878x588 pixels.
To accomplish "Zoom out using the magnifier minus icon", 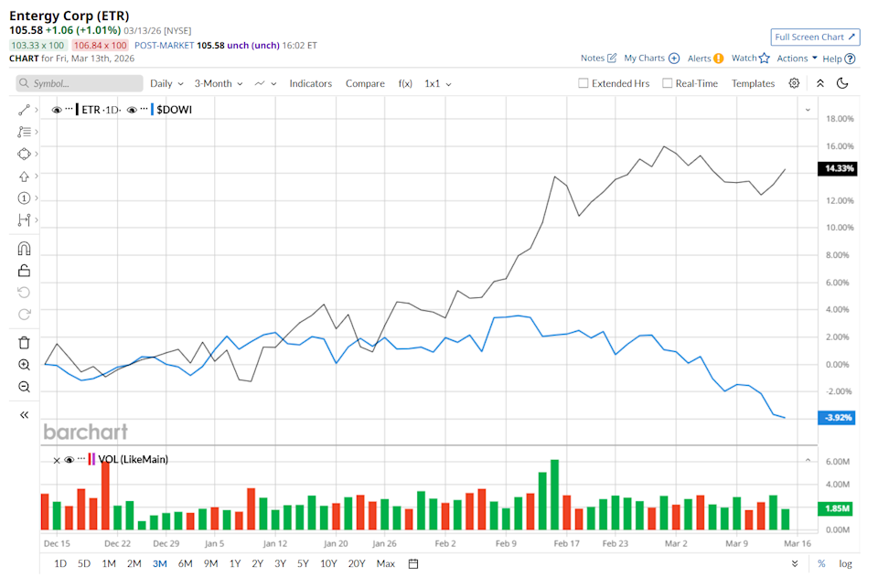I will pos(25,387).
